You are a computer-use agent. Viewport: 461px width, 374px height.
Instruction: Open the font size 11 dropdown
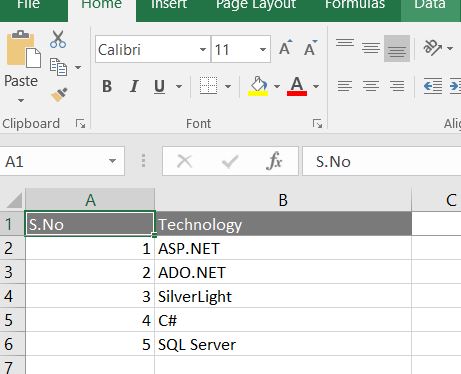[x=263, y=50]
